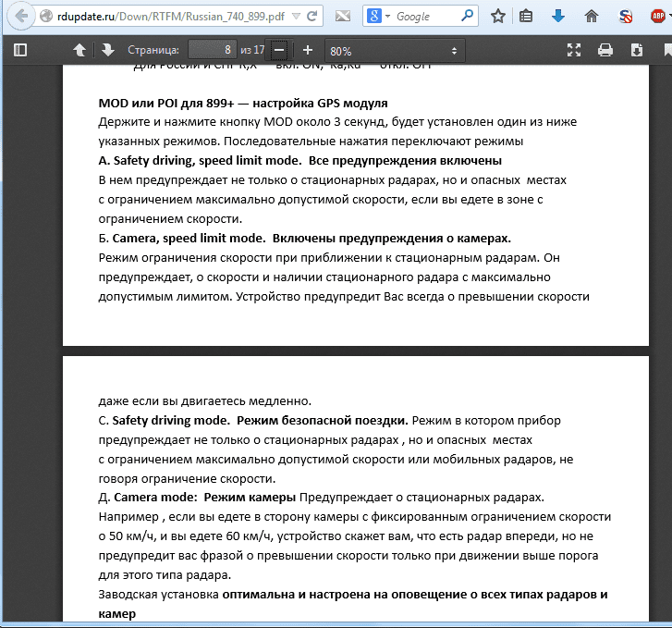Screen dimensions: 672x628
Task: Click the search magnifier icon
Action: (x=467, y=16)
